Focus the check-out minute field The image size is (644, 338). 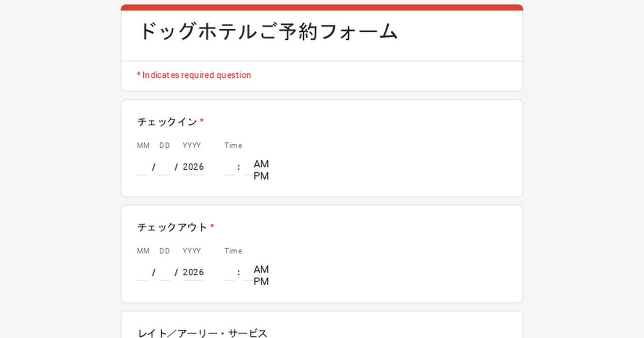[x=246, y=273]
